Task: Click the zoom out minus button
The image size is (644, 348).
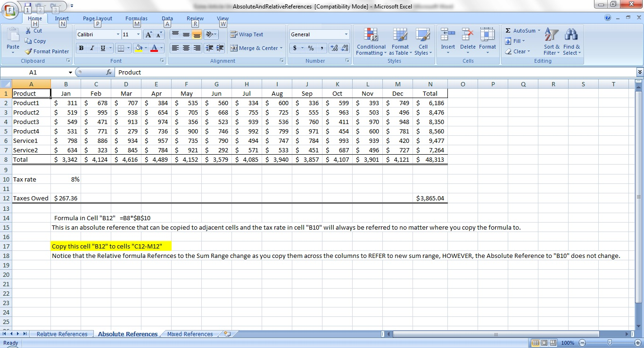Action: coord(582,343)
